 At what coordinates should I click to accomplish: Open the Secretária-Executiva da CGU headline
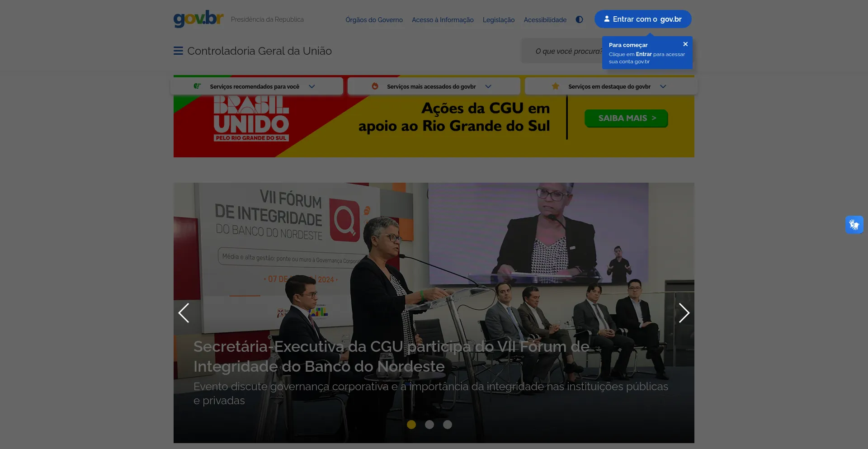coord(392,356)
